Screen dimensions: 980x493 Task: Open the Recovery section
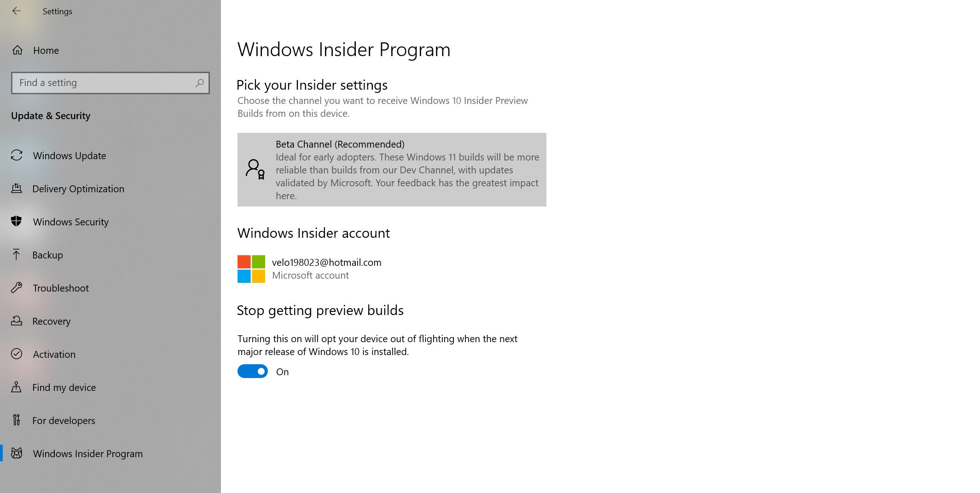[51, 321]
